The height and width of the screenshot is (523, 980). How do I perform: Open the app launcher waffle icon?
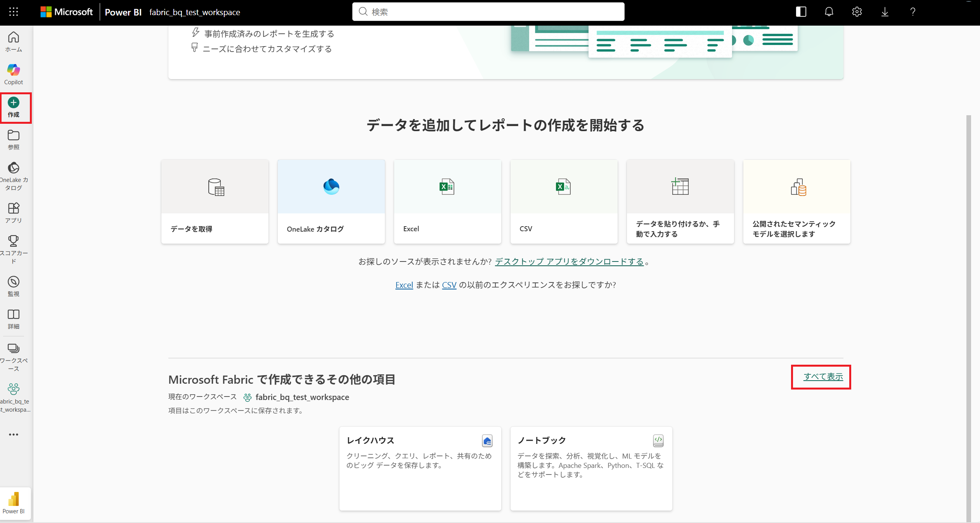pyautogui.click(x=14, y=12)
